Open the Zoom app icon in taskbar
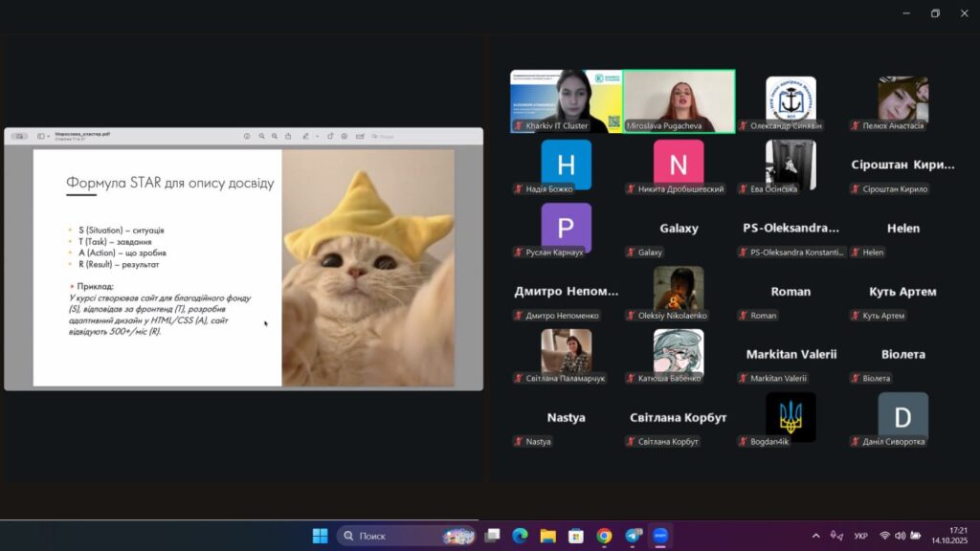980x551 pixels. tap(659, 536)
